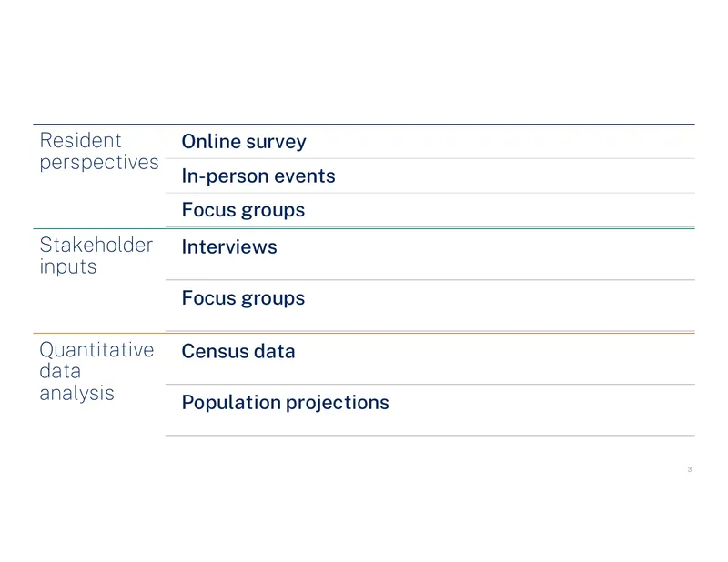Click the word projections in last row
Viewport: 728px width, 562px height.
point(338,403)
